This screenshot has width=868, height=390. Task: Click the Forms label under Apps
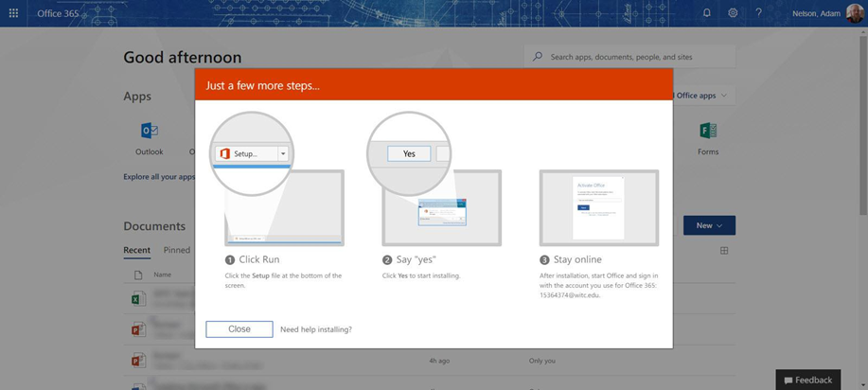[x=708, y=151]
